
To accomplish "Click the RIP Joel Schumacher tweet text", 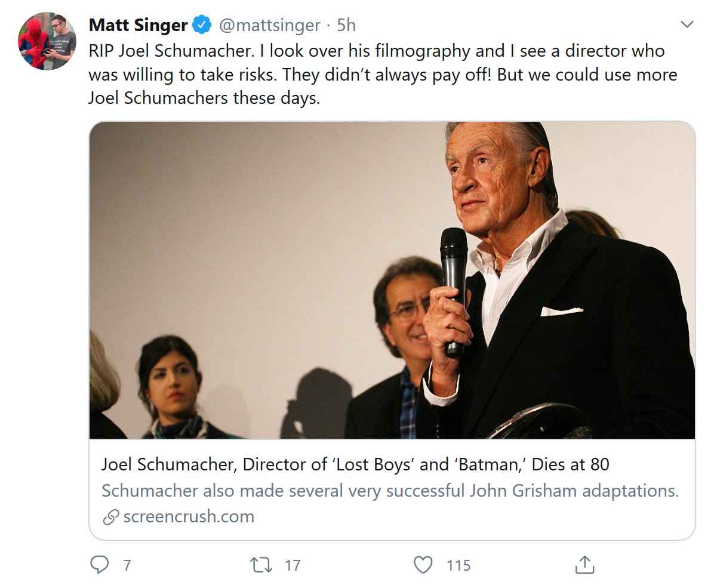I will 382,74.
